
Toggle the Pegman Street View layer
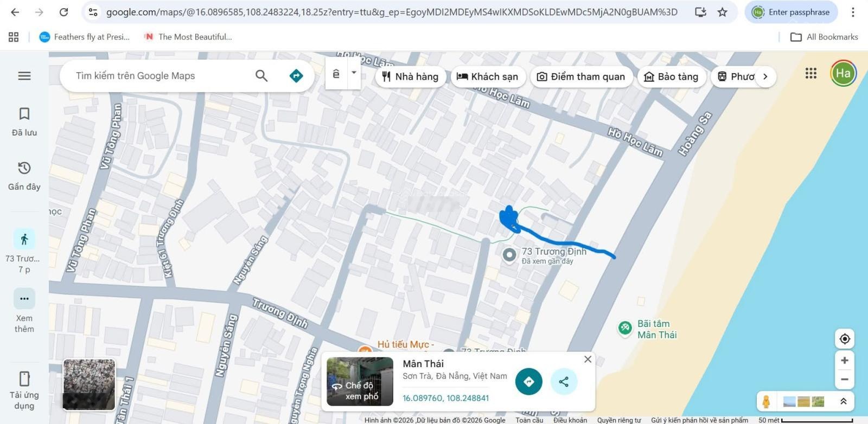(x=766, y=402)
